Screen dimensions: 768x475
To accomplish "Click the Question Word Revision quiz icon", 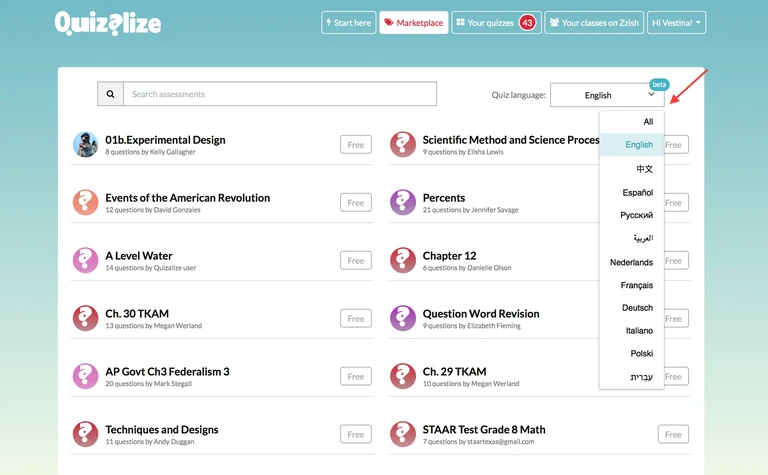I will pos(402,319).
